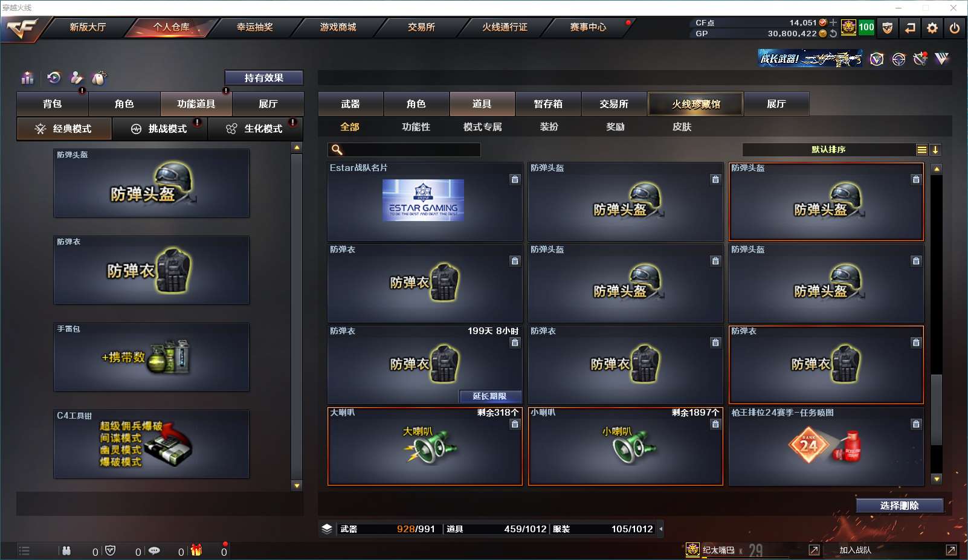This screenshot has height=560, width=968.
Task: Toggle 经典模式 mode filter
Action: click(64, 129)
